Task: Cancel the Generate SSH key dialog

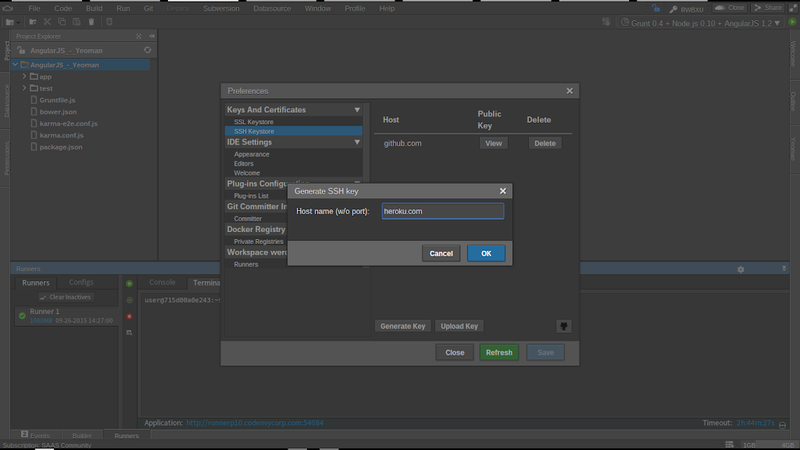Action: point(441,254)
